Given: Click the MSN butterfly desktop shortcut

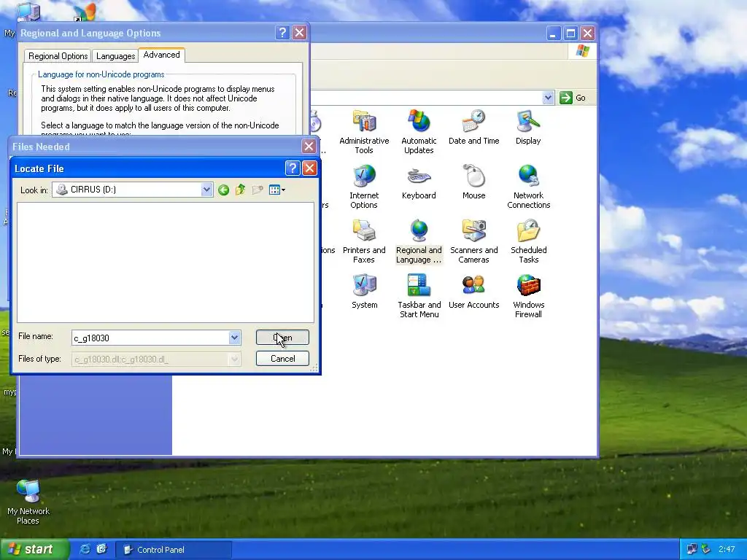Looking at the screenshot, I should [x=86, y=12].
